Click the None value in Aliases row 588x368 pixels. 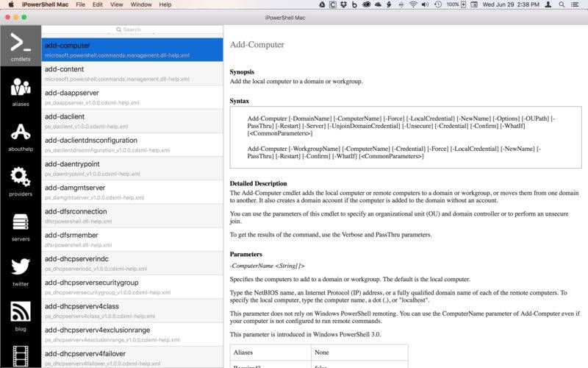(322, 353)
